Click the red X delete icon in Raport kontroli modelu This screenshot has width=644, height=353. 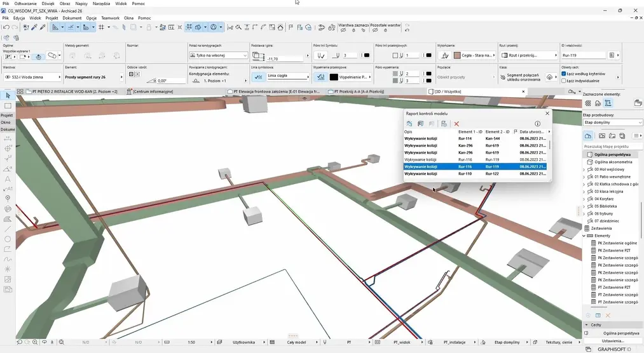point(456,124)
